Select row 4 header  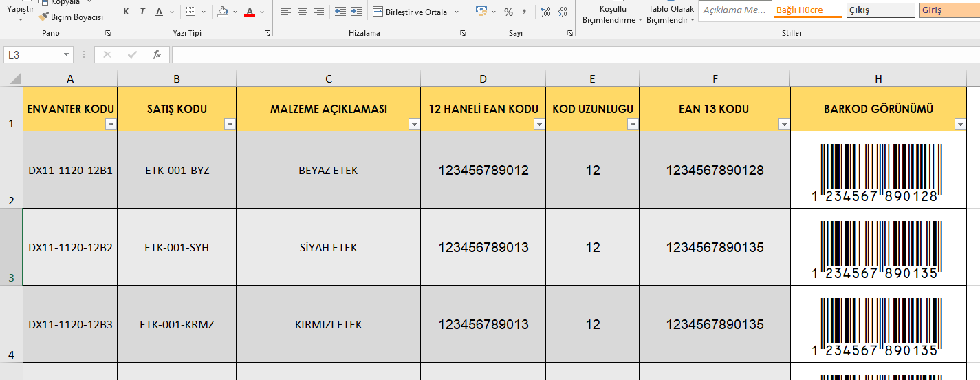pyautogui.click(x=12, y=324)
